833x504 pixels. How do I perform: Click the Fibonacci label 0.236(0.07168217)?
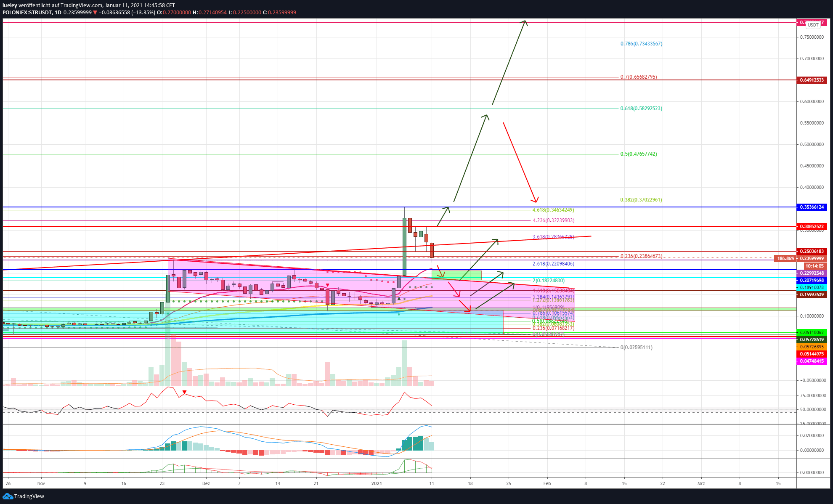coord(553,328)
